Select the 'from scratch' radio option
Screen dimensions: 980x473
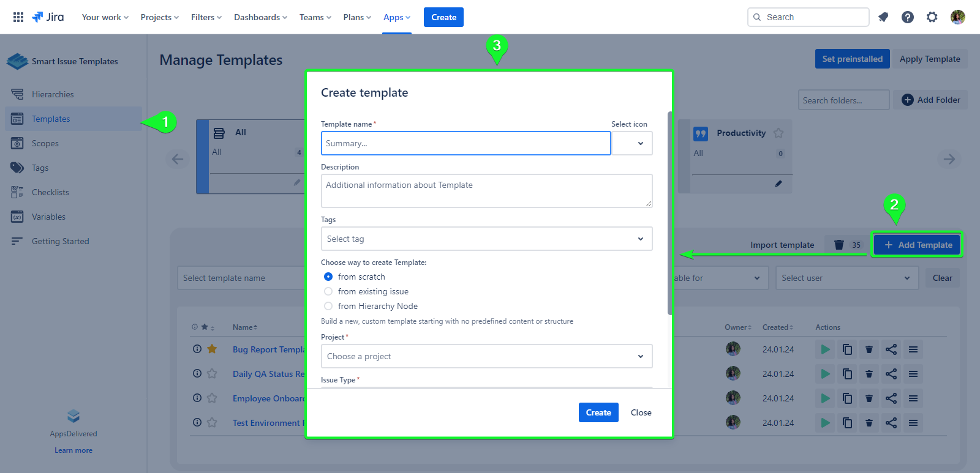coord(328,277)
